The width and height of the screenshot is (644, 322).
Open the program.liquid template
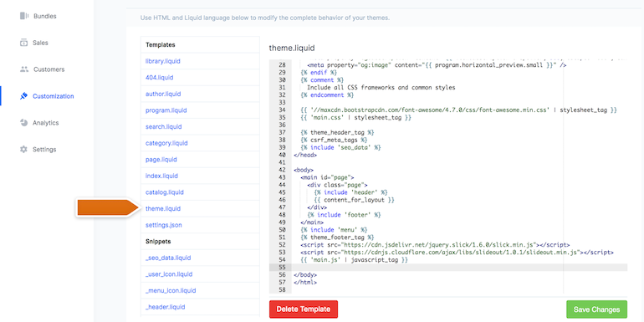point(166,110)
